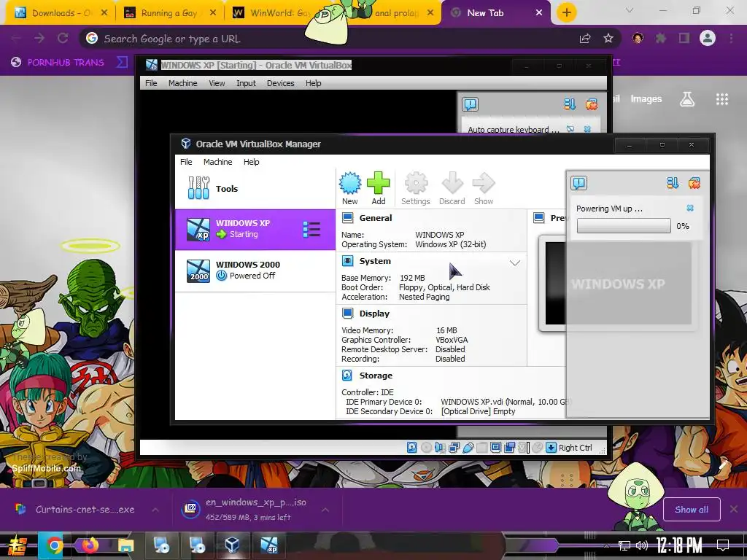
Task: Click Chrome reload page icon
Action: click(63, 38)
